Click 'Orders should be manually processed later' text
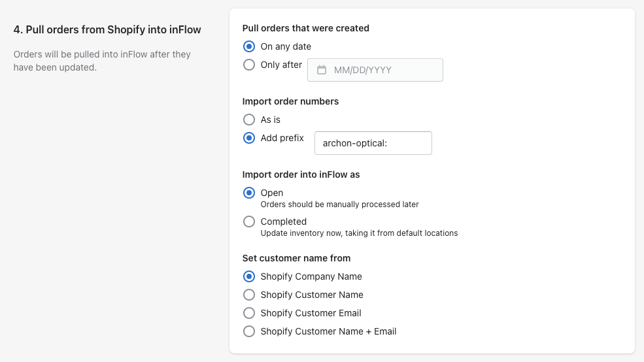This screenshot has height=362, width=644. 340,205
